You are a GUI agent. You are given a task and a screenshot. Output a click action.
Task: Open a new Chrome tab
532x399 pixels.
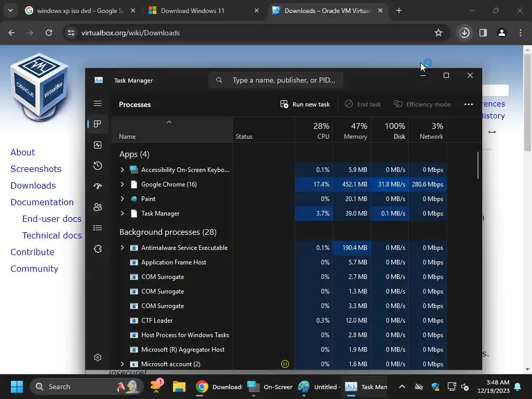click(399, 10)
